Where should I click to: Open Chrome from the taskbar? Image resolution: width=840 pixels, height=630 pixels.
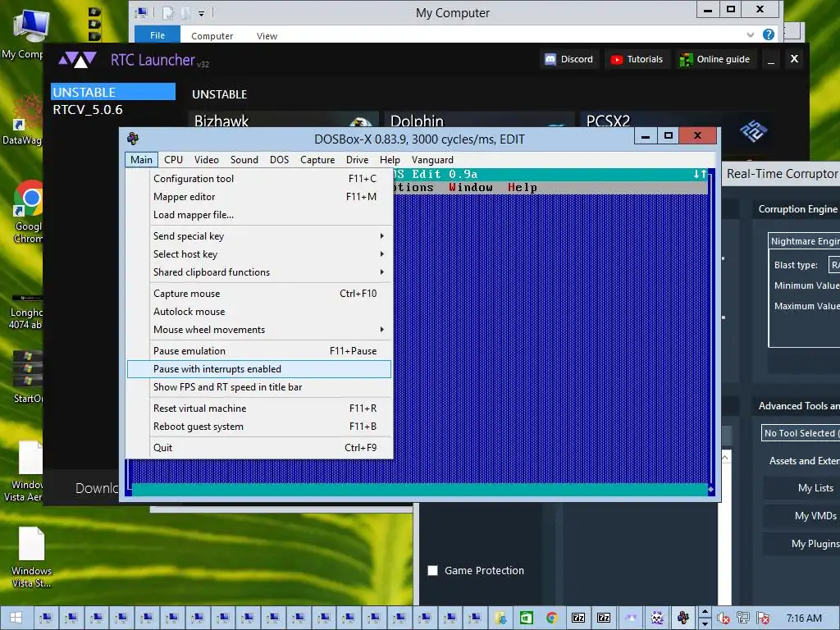552,619
